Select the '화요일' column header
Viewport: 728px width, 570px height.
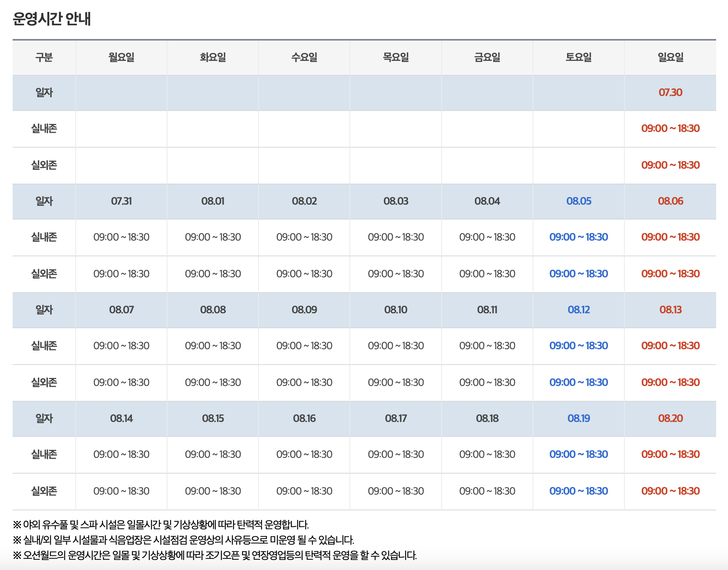coord(213,57)
